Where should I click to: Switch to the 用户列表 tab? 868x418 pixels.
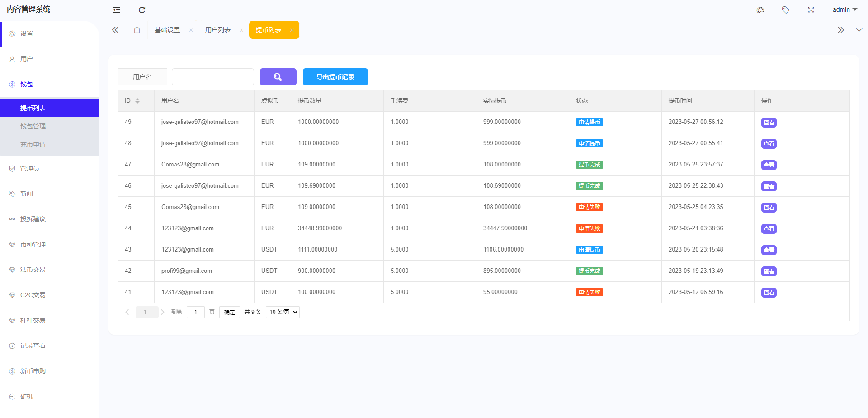tap(218, 30)
